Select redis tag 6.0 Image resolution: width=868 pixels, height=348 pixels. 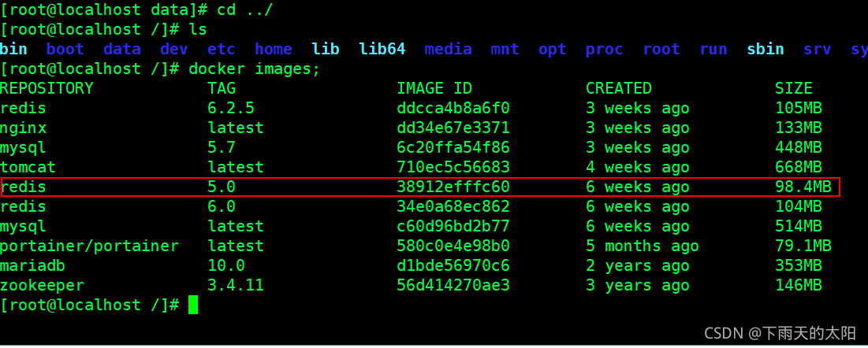click(222, 207)
